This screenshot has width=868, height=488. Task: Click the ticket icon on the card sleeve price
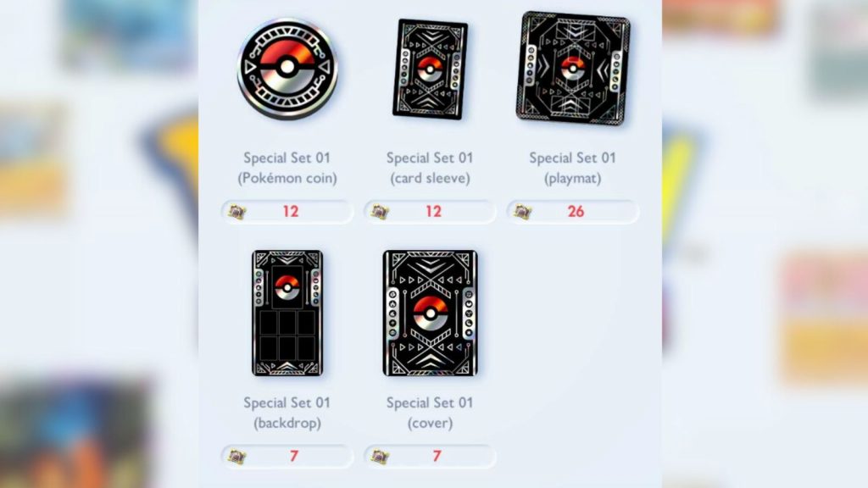[380, 212]
